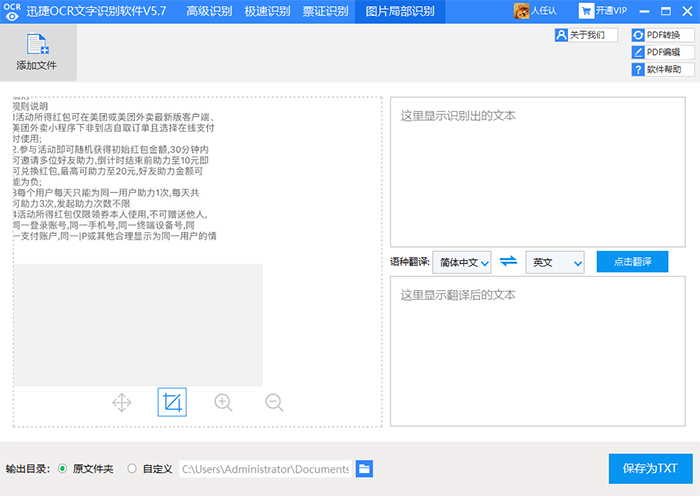Screen dimensions: 700x496
Task: Click the Add File (添加文件) icon
Action: click(x=38, y=52)
